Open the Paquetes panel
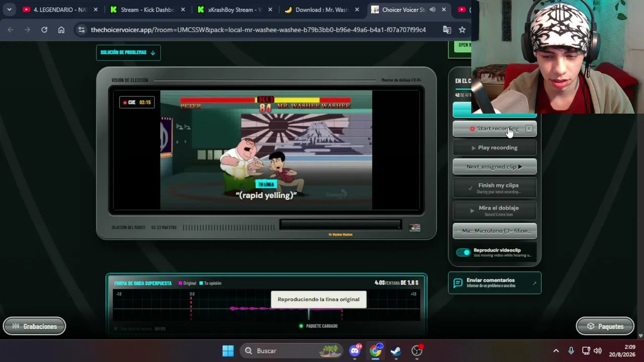The width and height of the screenshot is (644, 362). coord(605,326)
